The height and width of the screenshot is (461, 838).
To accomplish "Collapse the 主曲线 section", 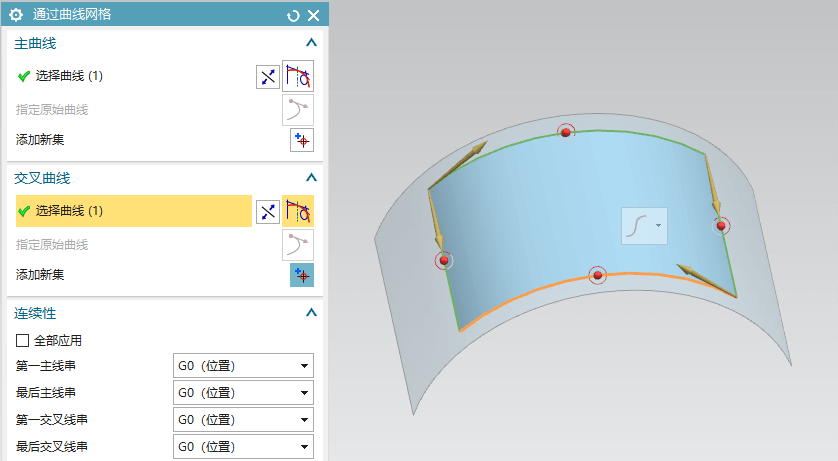I will pos(311,43).
